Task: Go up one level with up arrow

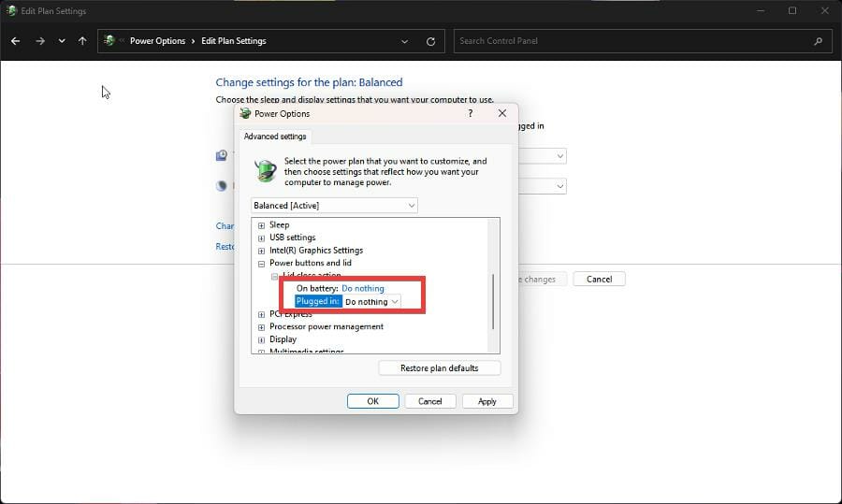Action: [x=82, y=41]
